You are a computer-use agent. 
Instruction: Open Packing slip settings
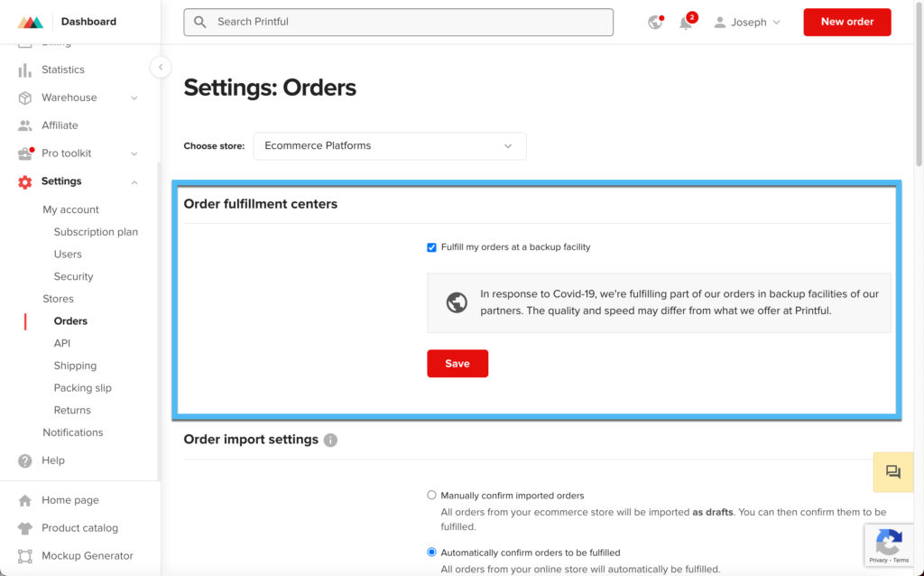pos(82,388)
